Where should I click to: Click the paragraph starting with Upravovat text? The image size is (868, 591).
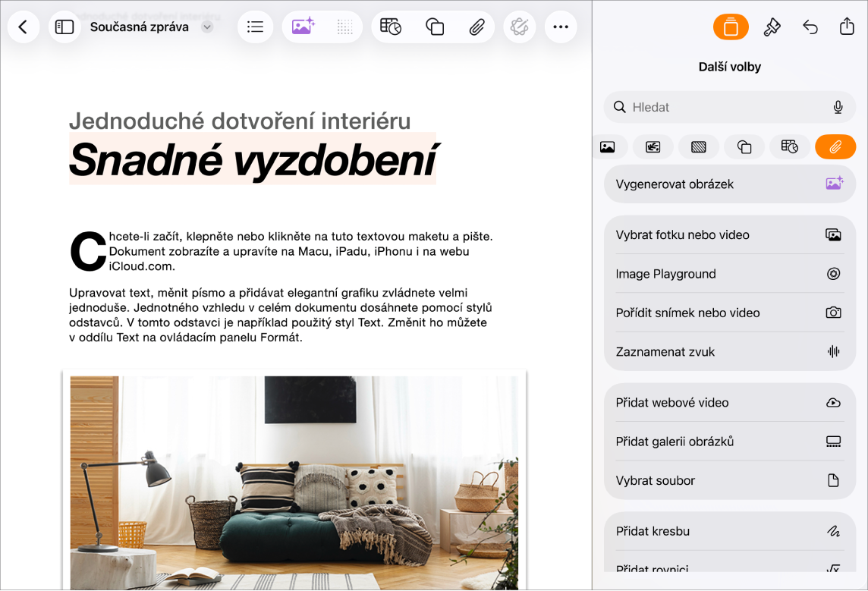[x=280, y=315]
